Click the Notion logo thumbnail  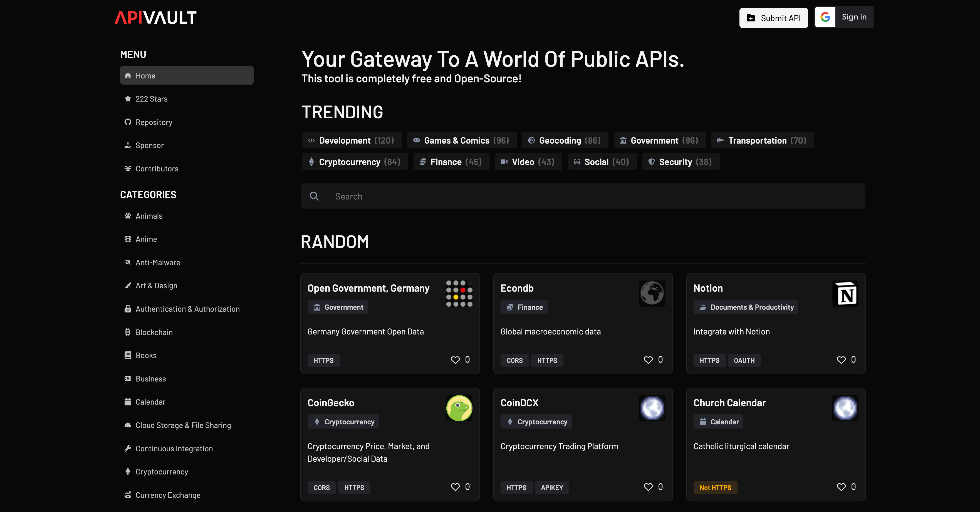coord(845,294)
